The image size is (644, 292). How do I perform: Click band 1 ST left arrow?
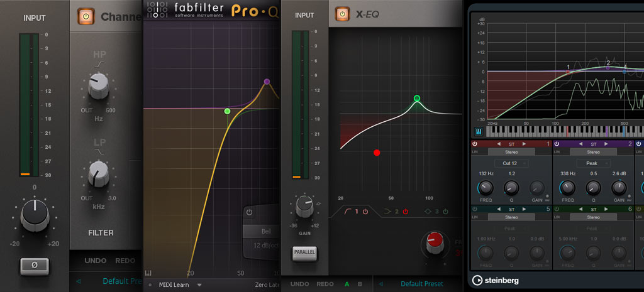click(x=499, y=144)
